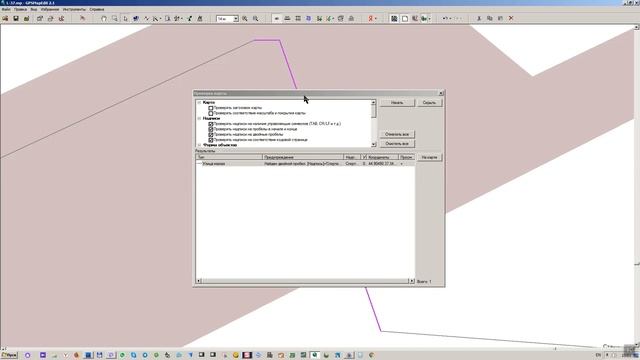Toggle first checkbox under Карта group
Viewport: 640px width, 360px height.
(211, 108)
